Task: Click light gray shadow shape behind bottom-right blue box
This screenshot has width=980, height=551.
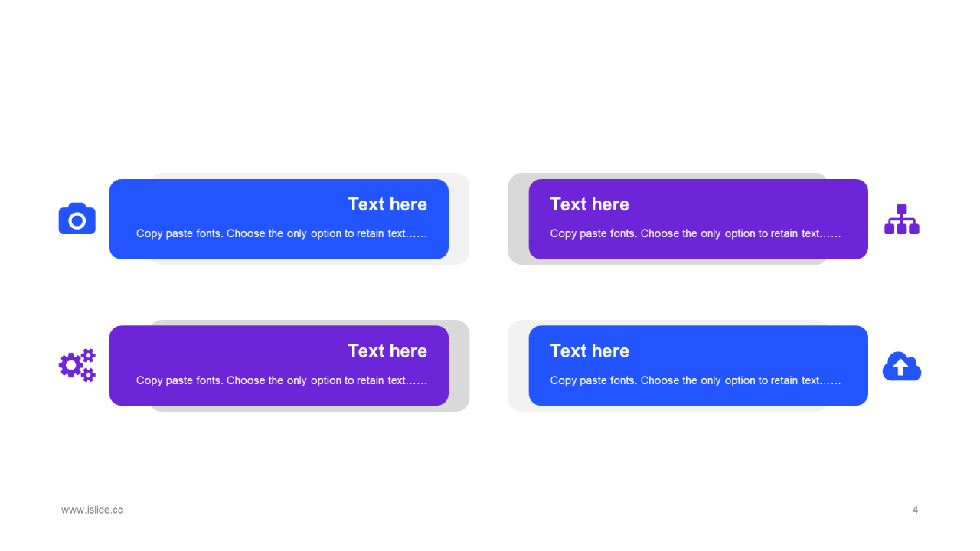Action: 518,366
